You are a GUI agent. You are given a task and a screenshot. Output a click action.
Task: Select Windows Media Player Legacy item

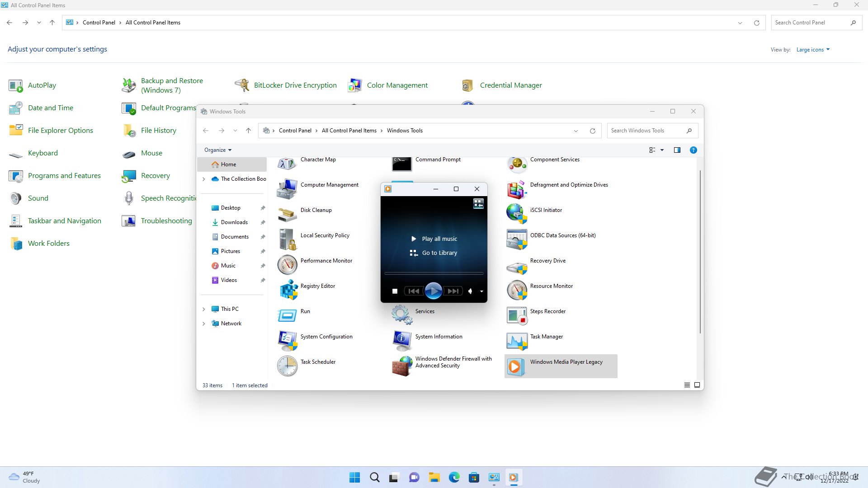pyautogui.click(x=561, y=366)
